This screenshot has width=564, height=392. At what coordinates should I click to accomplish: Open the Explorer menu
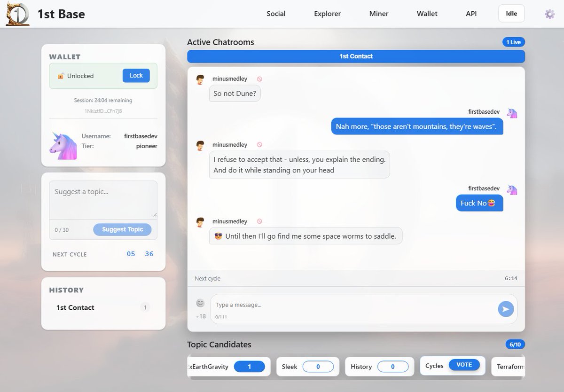pos(327,14)
